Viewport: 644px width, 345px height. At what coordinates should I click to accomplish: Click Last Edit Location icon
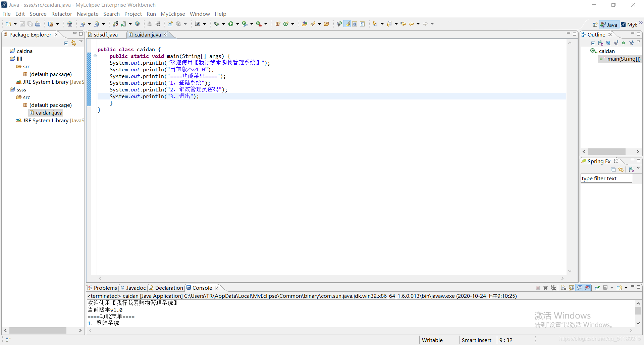click(x=403, y=24)
